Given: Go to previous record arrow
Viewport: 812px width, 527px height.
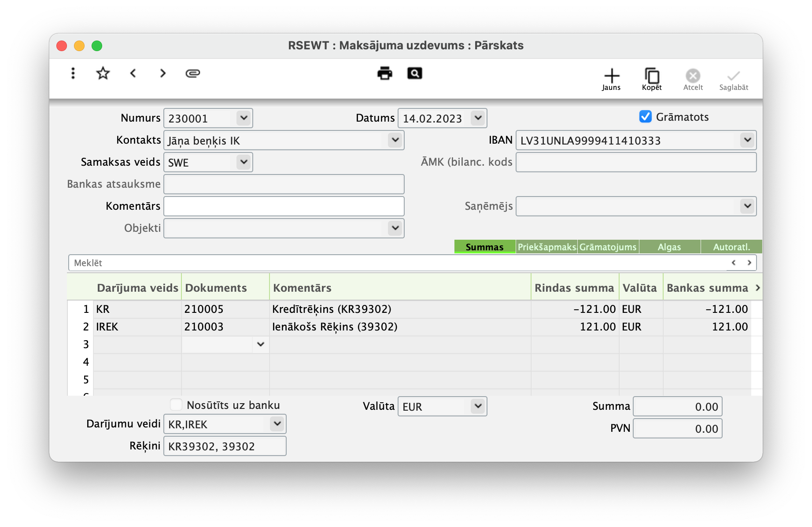Looking at the screenshot, I should coord(133,73).
